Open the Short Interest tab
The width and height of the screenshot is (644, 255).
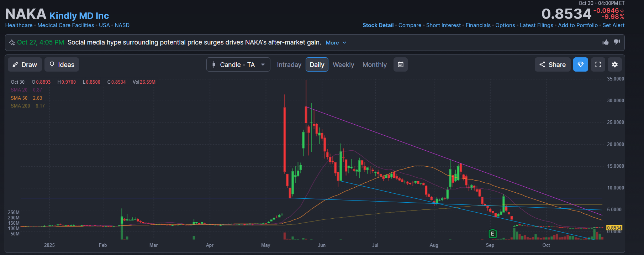pyautogui.click(x=443, y=25)
